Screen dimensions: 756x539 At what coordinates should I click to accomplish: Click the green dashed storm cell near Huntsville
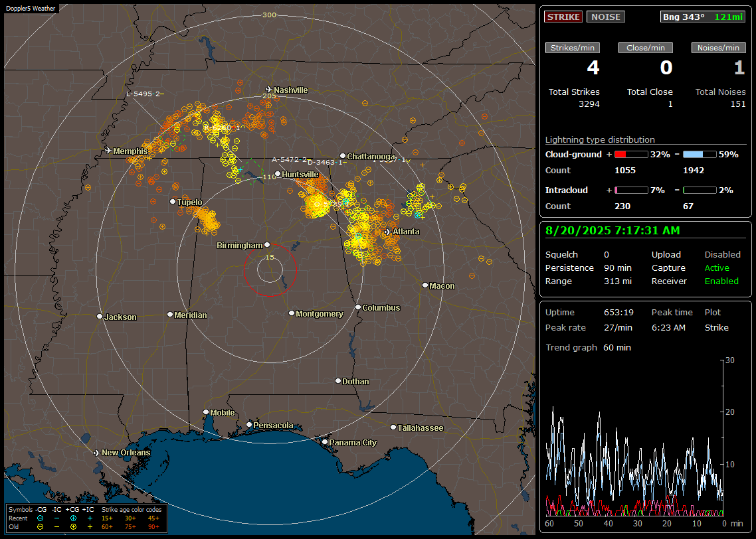click(252, 171)
